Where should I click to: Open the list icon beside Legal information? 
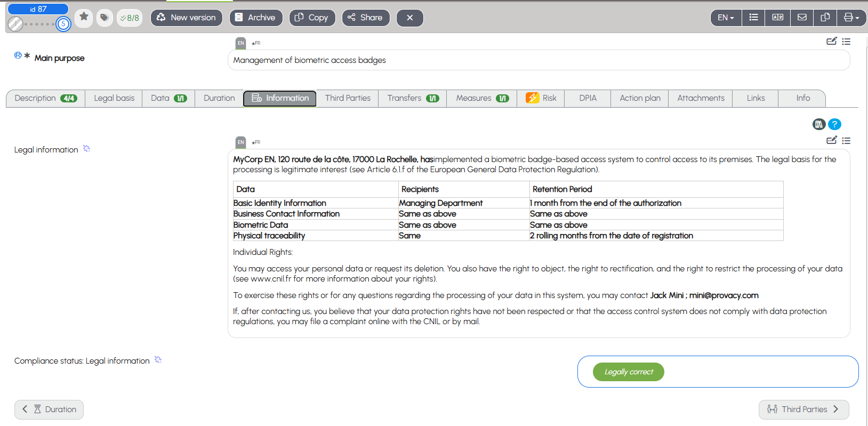[846, 141]
